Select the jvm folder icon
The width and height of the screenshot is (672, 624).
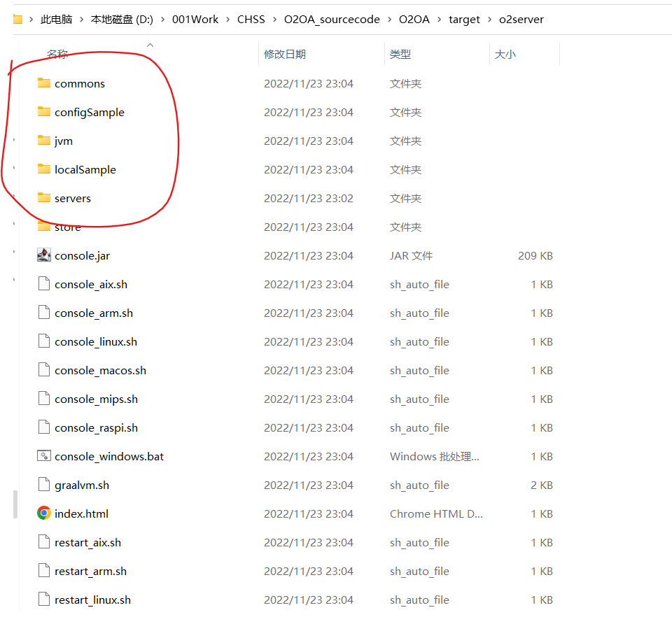tap(43, 141)
